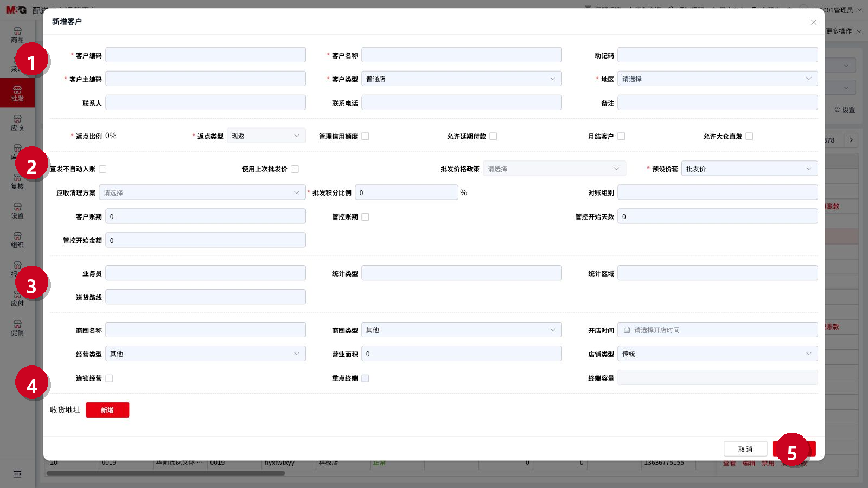Focus the 客户主编码 input field

pyautogui.click(x=205, y=79)
